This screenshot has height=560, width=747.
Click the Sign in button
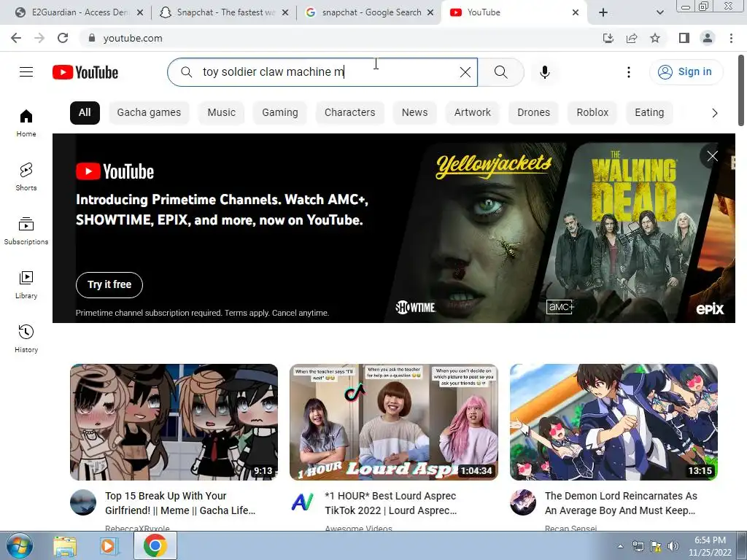686,72
